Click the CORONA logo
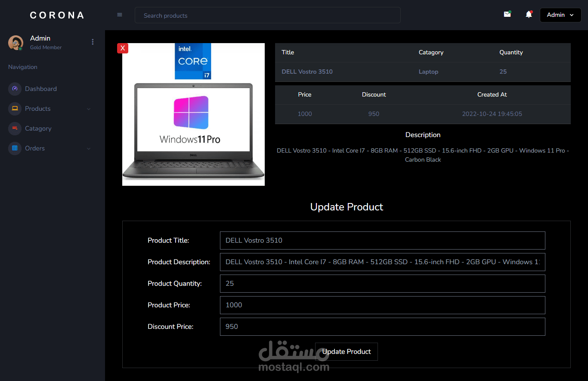This screenshot has width=588, height=381. click(57, 15)
